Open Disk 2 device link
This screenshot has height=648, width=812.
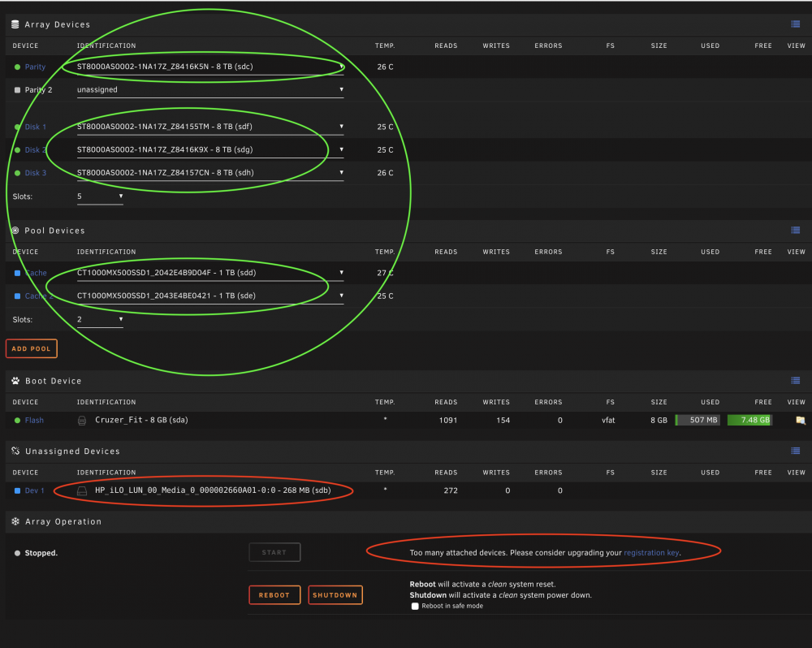[x=35, y=149]
